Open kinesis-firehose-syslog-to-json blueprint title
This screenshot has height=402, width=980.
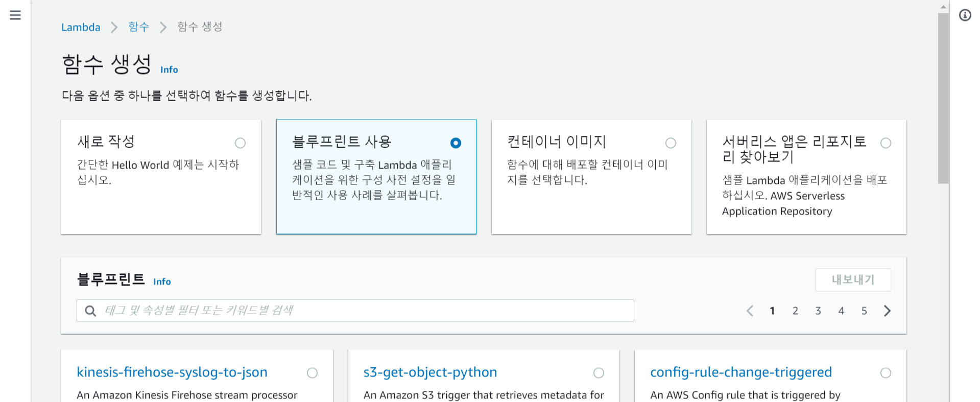pos(172,372)
